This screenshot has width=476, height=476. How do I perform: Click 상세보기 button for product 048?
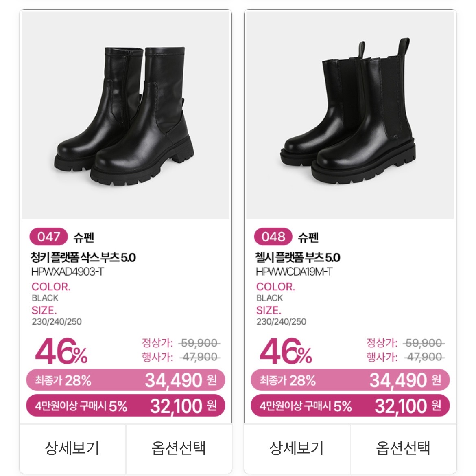tap(297, 448)
